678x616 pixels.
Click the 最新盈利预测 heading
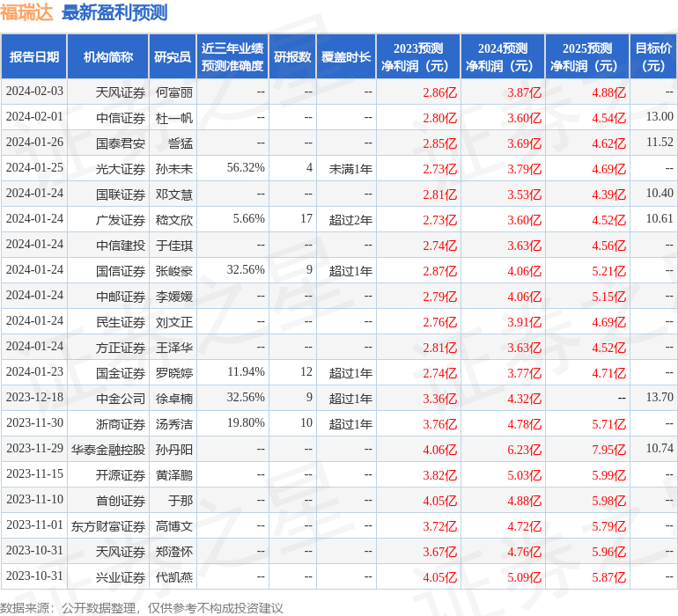tap(114, 12)
